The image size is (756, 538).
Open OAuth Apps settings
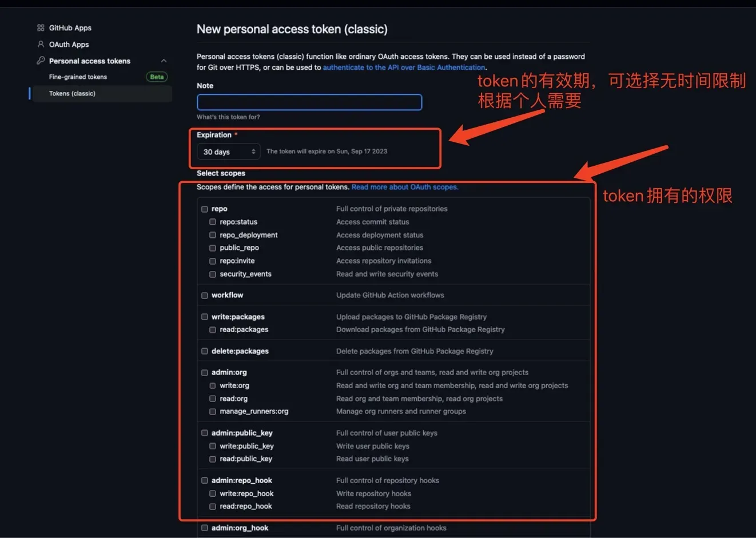click(69, 44)
